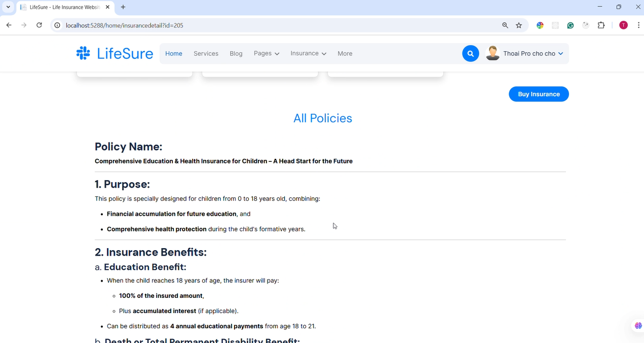This screenshot has width=644, height=343.
Task: Click the 2. Insurance Benefits: heading
Action: point(150,252)
